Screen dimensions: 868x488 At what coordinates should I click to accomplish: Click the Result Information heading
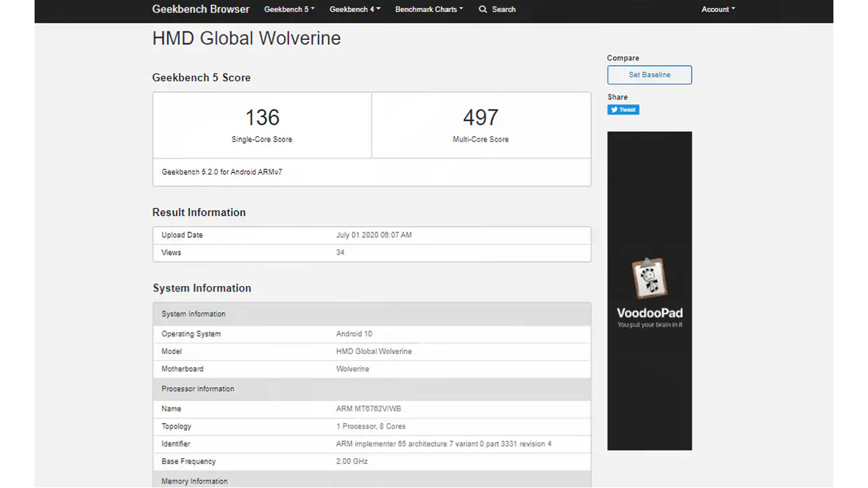[x=199, y=213]
